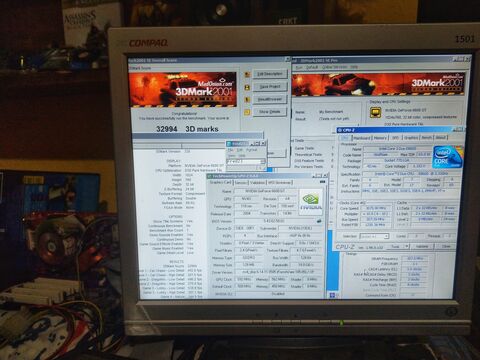This screenshot has height=360, width=480.
Task: Click the 32994 3D marks score text
Action: pos(187,129)
